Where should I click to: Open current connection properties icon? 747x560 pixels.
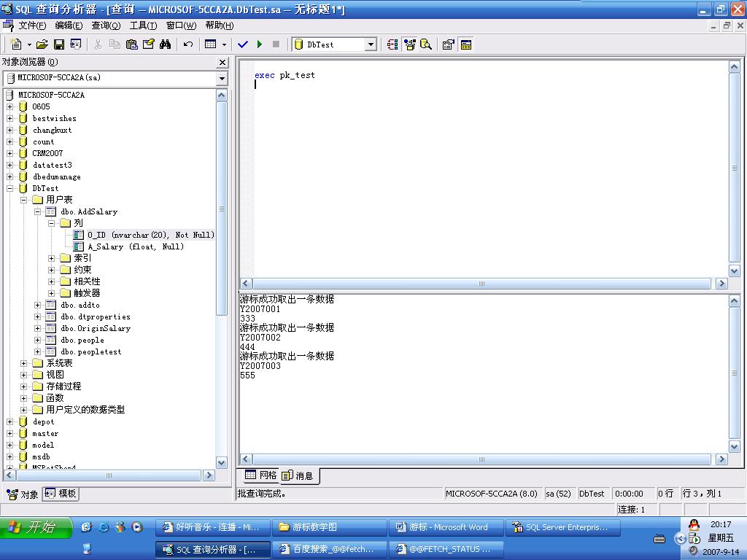click(x=449, y=44)
